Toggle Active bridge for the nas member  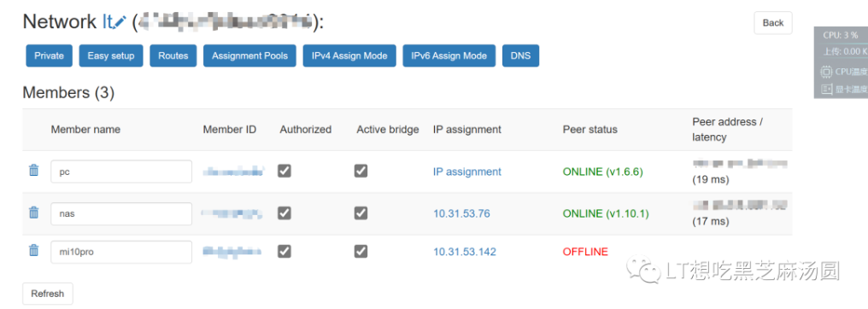click(x=361, y=213)
